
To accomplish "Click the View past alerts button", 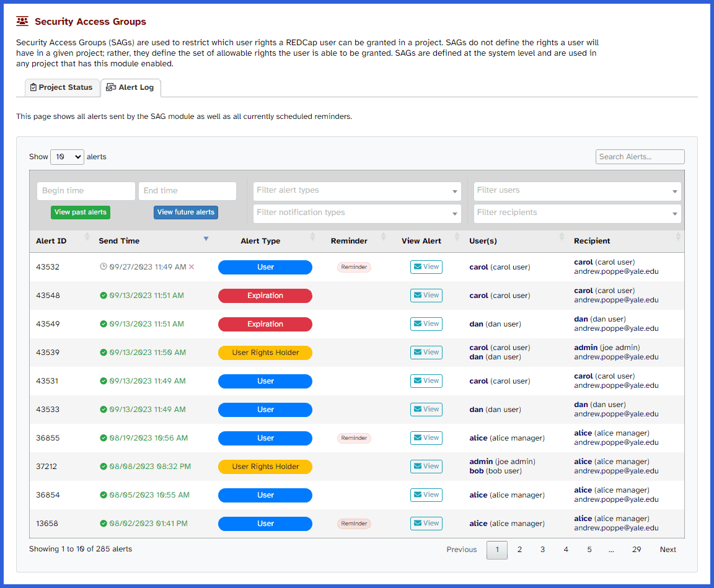I will coord(81,212).
